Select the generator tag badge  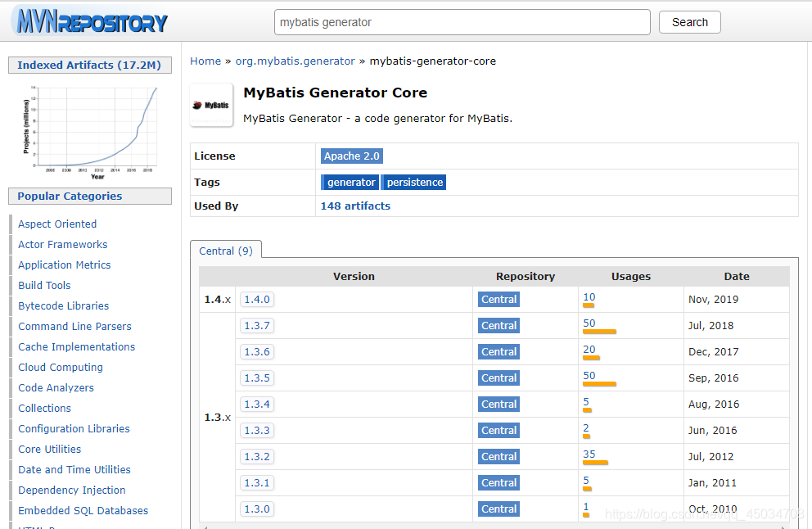pos(350,182)
